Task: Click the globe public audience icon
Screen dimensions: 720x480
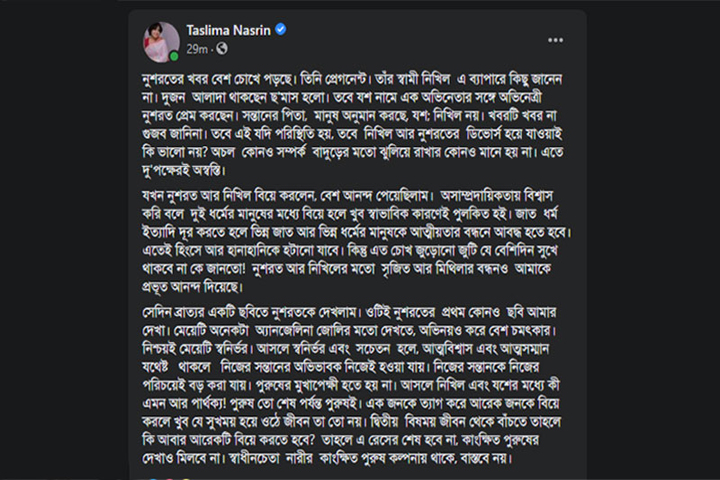Action: [x=222, y=48]
